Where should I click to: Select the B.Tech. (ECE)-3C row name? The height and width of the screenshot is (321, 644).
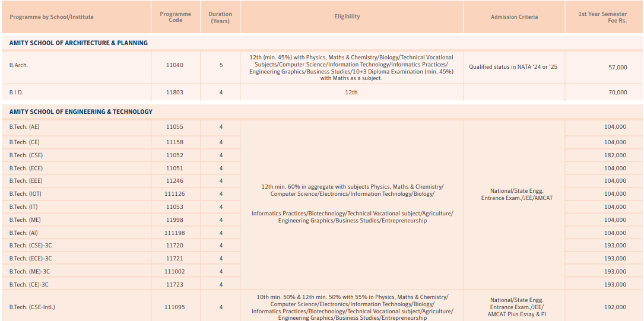coord(30,259)
